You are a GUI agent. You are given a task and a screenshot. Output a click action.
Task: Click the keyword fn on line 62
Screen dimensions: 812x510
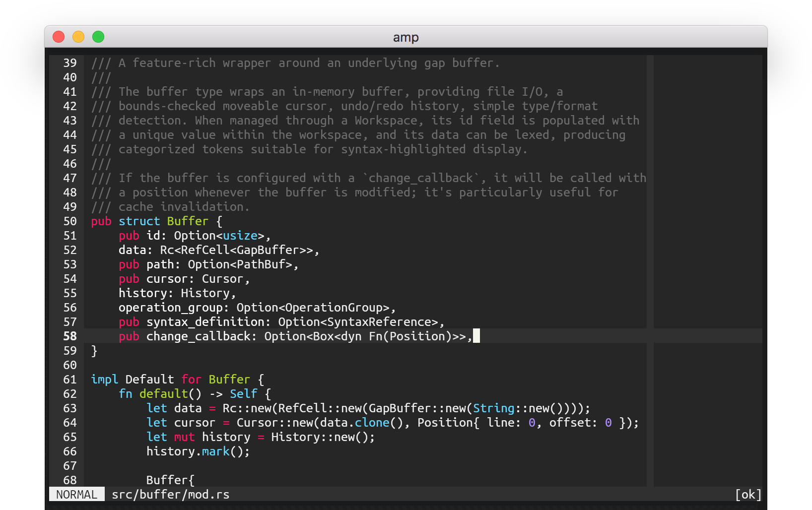tap(126, 393)
